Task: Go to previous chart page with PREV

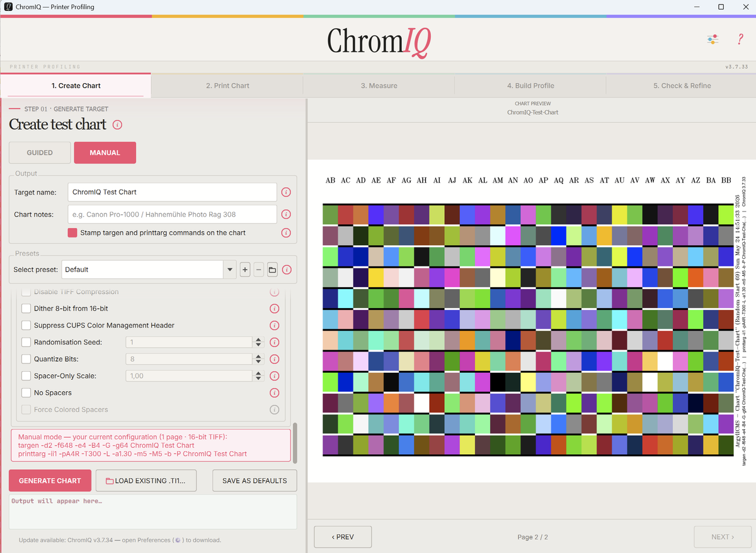Action: [343, 537]
